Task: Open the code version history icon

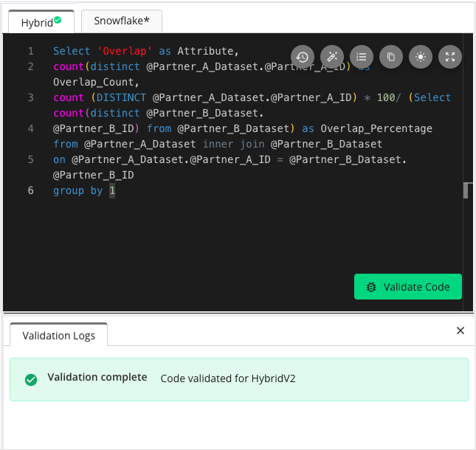Action: [303, 57]
